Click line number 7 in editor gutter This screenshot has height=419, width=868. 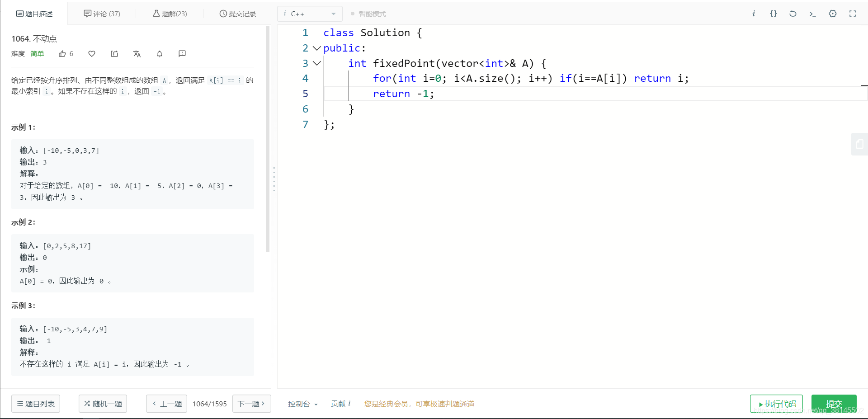tap(305, 124)
